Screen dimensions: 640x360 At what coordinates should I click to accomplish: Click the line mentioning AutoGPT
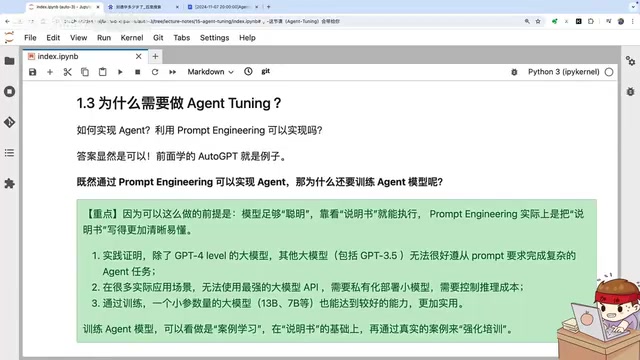[182, 156]
